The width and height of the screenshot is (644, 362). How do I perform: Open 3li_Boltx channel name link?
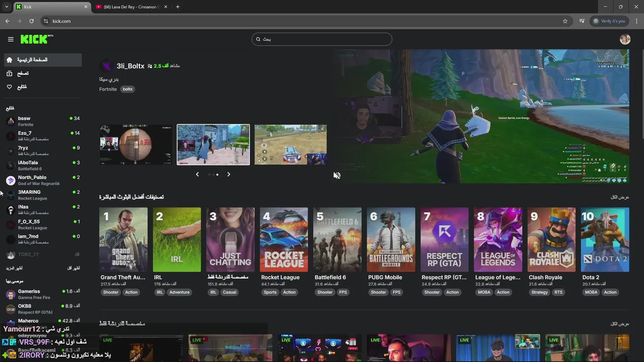pos(130,66)
